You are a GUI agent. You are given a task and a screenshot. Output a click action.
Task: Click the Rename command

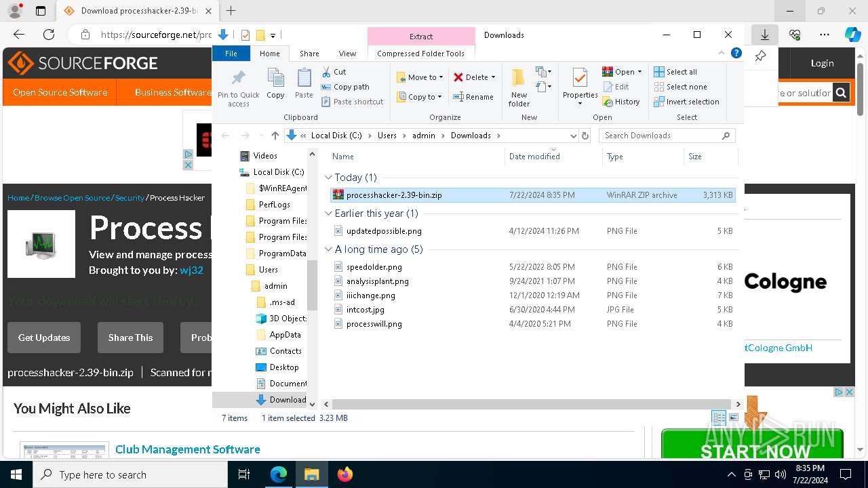473,97
